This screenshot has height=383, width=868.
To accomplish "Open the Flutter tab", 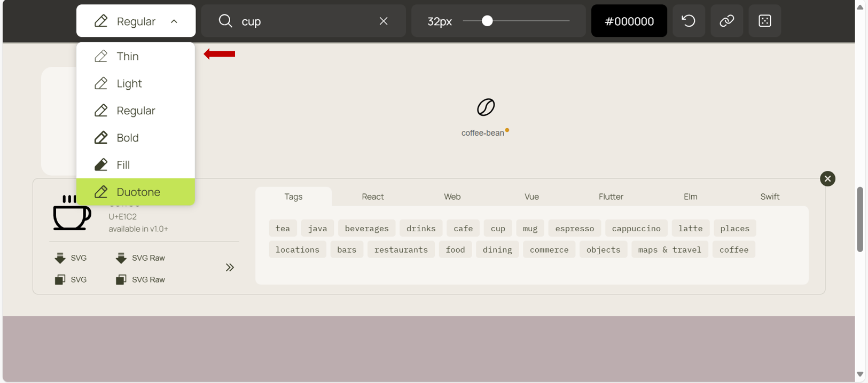I will pyautogui.click(x=611, y=197).
